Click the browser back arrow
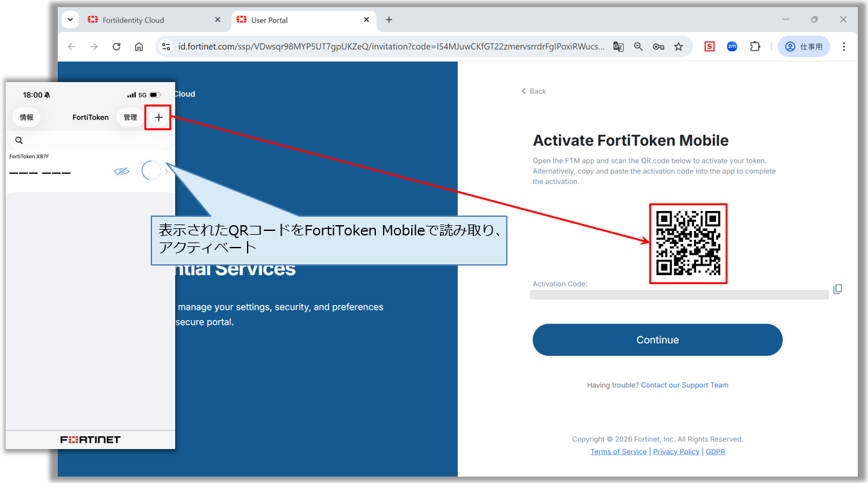Screen dimensions: 868x483 (x=71, y=47)
